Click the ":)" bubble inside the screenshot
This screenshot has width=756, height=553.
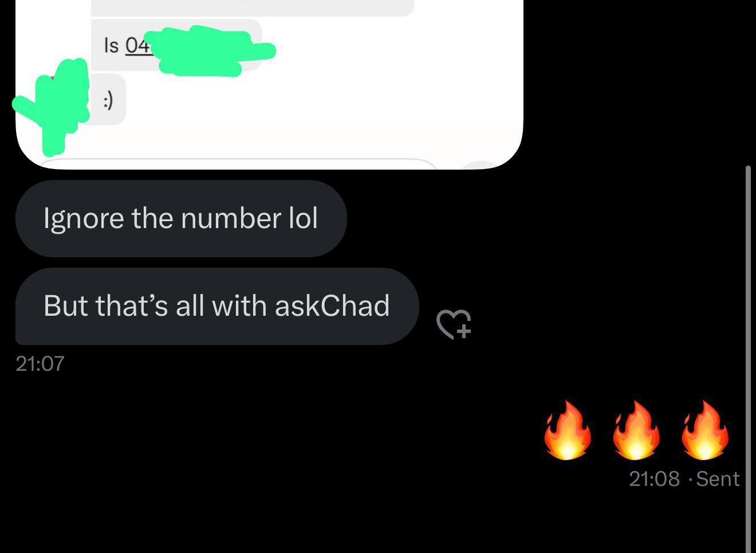pos(108,100)
